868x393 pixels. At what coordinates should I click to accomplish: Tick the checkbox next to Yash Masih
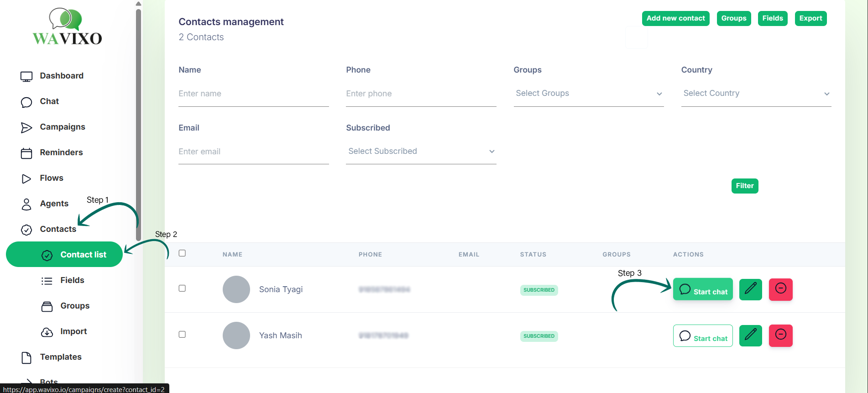click(x=182, y=335)
